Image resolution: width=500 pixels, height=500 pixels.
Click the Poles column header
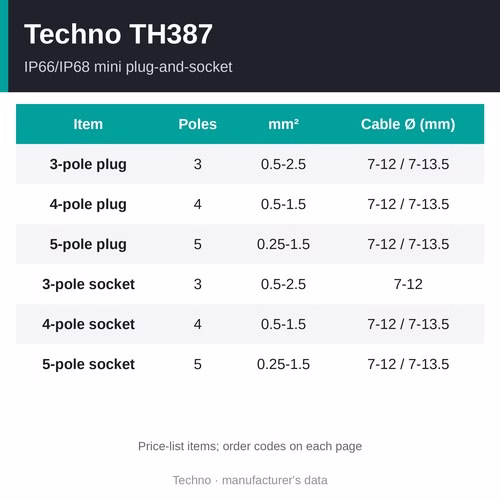pos(198,124)
